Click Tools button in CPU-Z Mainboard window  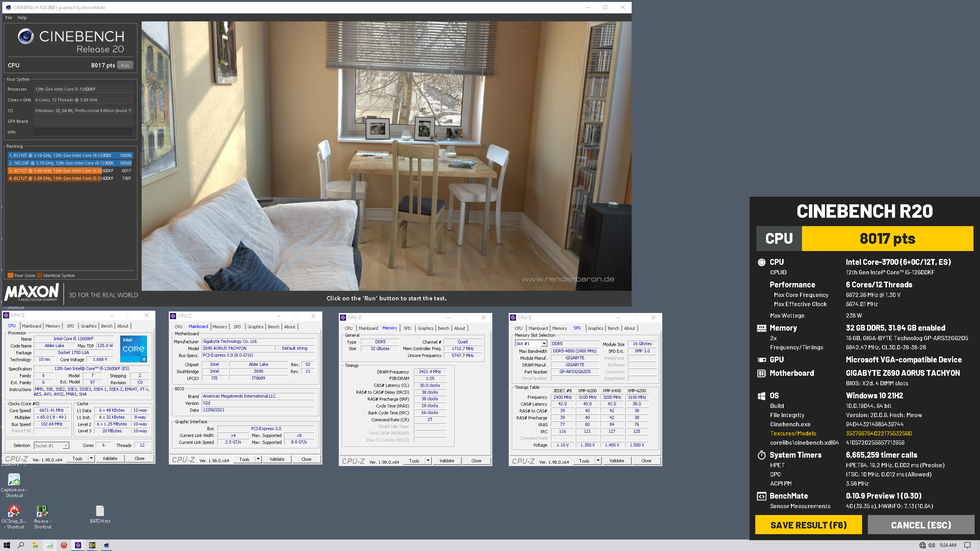pos(244,459)
